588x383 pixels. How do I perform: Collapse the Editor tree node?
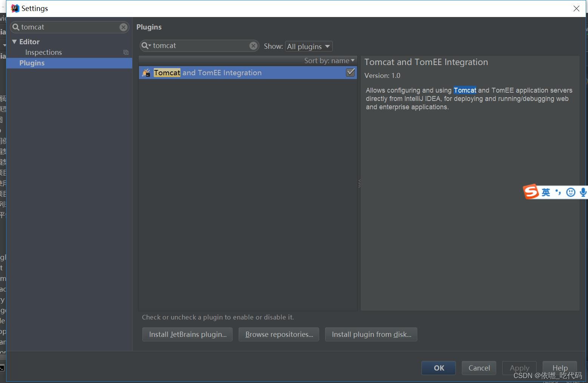[x=14, y=42]
